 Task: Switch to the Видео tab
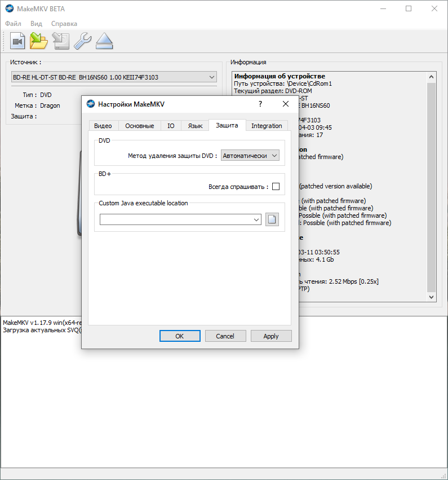(x=103, y=126)
